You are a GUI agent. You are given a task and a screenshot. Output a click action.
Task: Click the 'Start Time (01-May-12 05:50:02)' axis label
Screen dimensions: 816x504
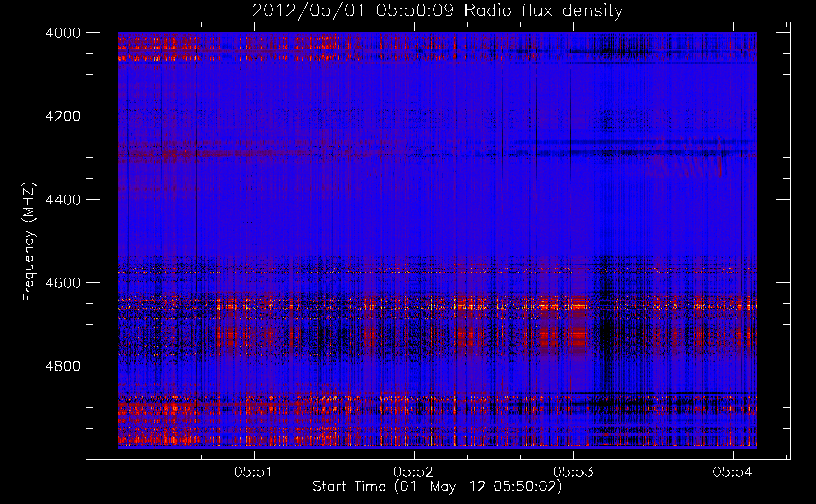point(437,487)
